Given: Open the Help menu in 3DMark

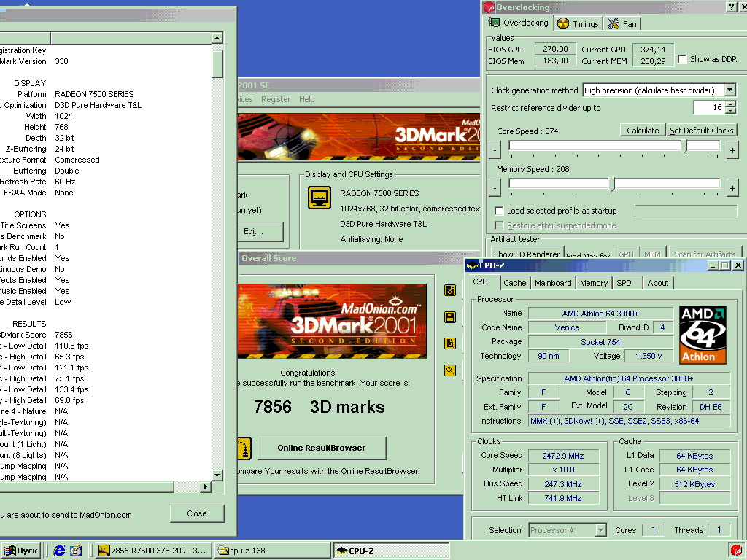Looking at the screenshot, I should pyautogui.click(x=307, y=99).
